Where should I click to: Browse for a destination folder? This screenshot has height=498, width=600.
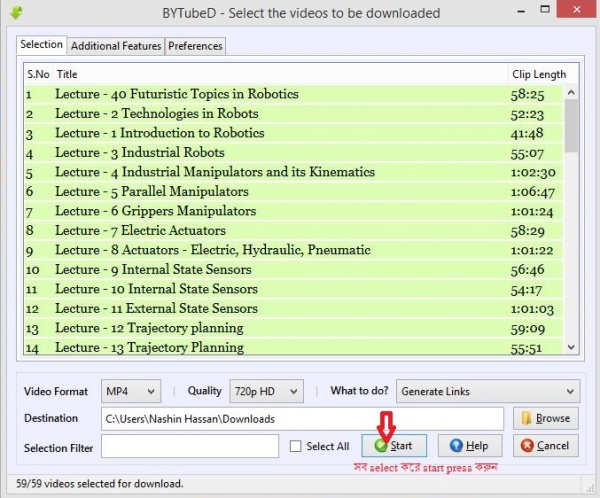pyautogui.click(x=545, y=418)
